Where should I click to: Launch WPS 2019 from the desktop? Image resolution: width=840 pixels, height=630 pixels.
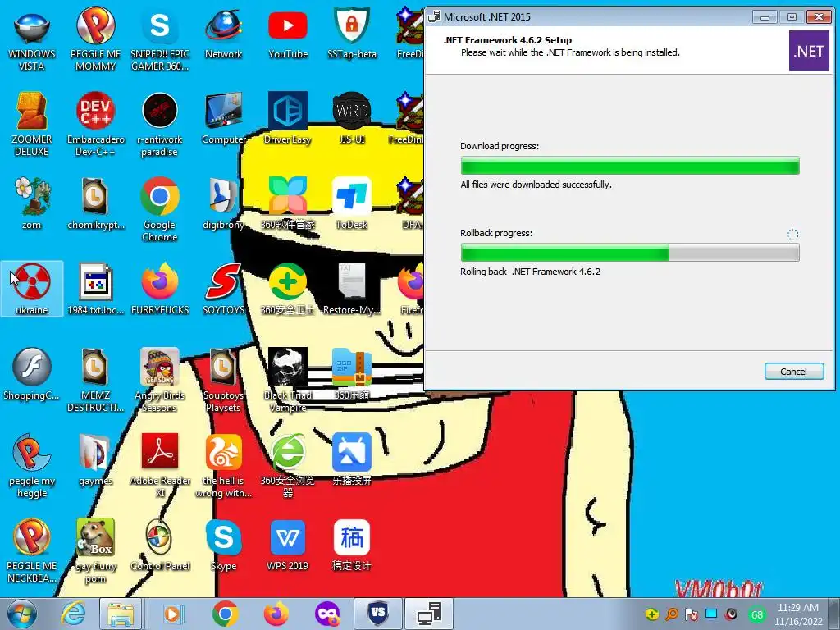tap(288, 545)
